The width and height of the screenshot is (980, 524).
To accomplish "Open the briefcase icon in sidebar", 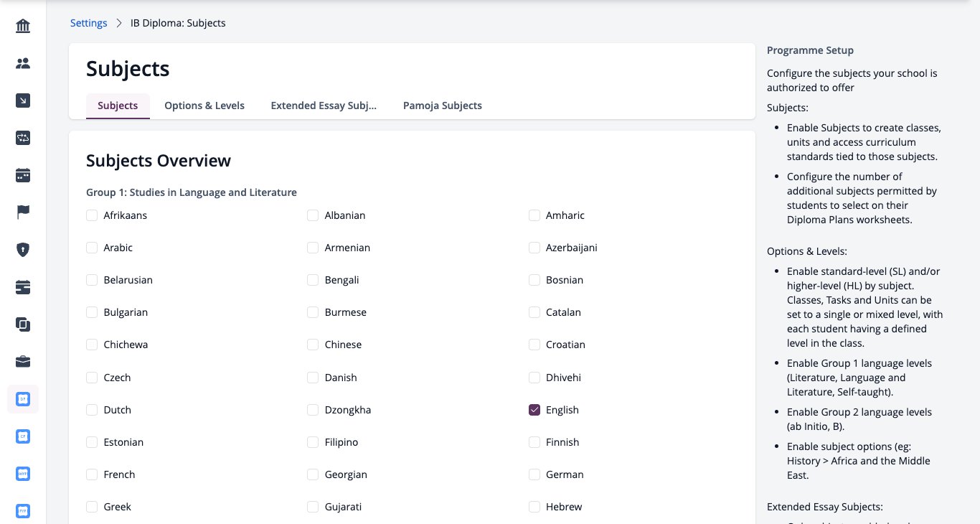I will click(x=23, y=362).
